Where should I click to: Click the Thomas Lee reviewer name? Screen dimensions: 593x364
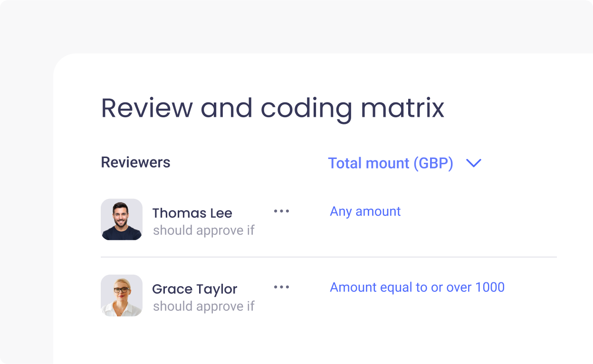[x=192, y=213]
